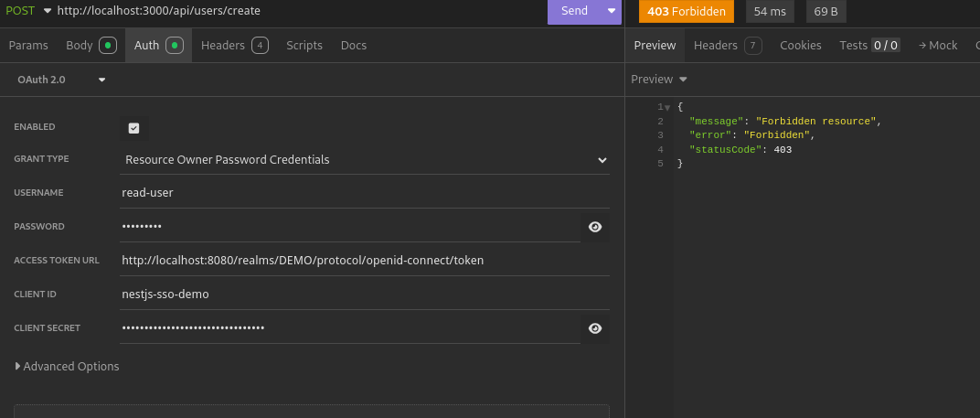Click the 69 B response size
This screenshot has height=418, width=980.
[826, 11]
